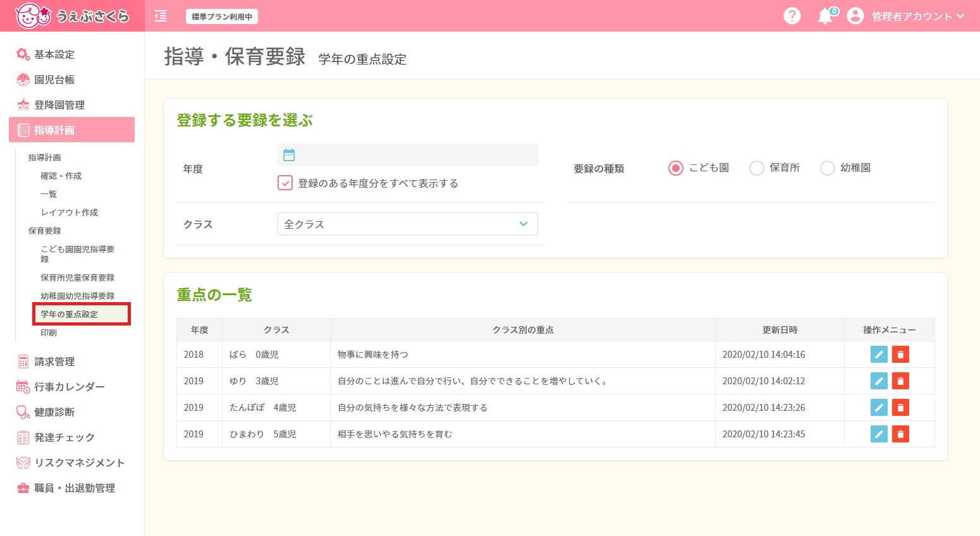Click the 園児台帳 child face icon
This screenshot has width=980, height=536.
pyautogui.click(x=23, y=80)
